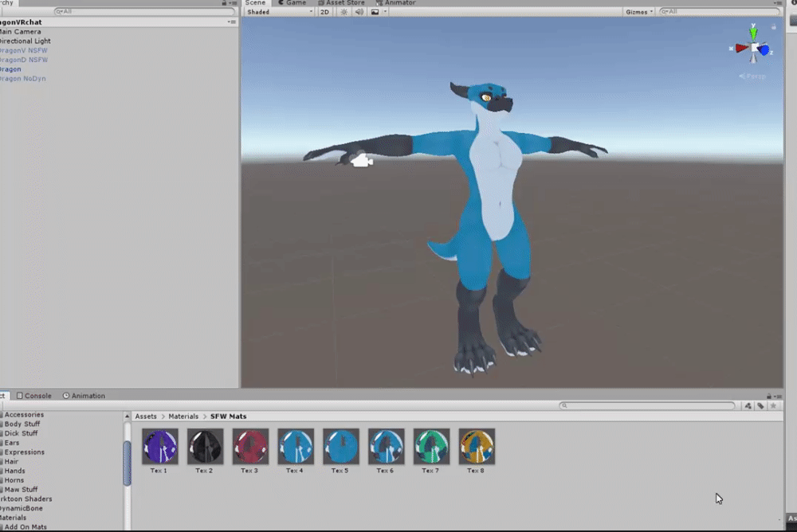Switch to the Game tab
This screenshot has width=797, height=532.
(292, 3)
